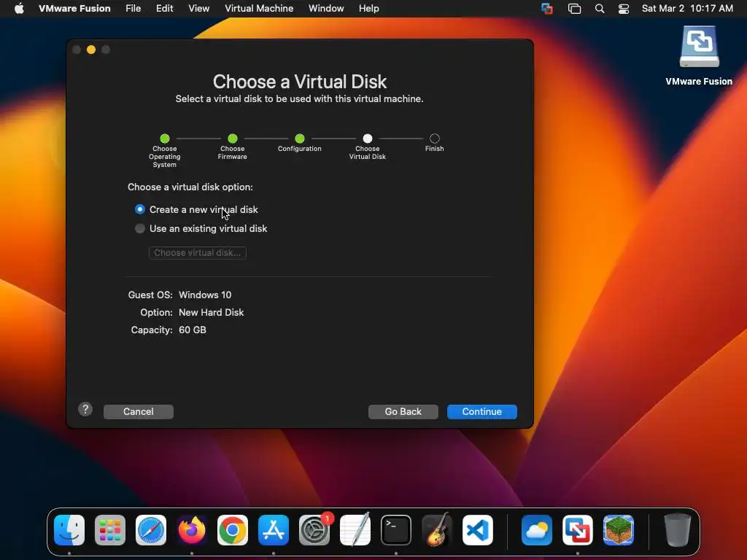Open Stage Manager windows icon in menu bar
The image size is (747, 560).
tap(575, 9)
